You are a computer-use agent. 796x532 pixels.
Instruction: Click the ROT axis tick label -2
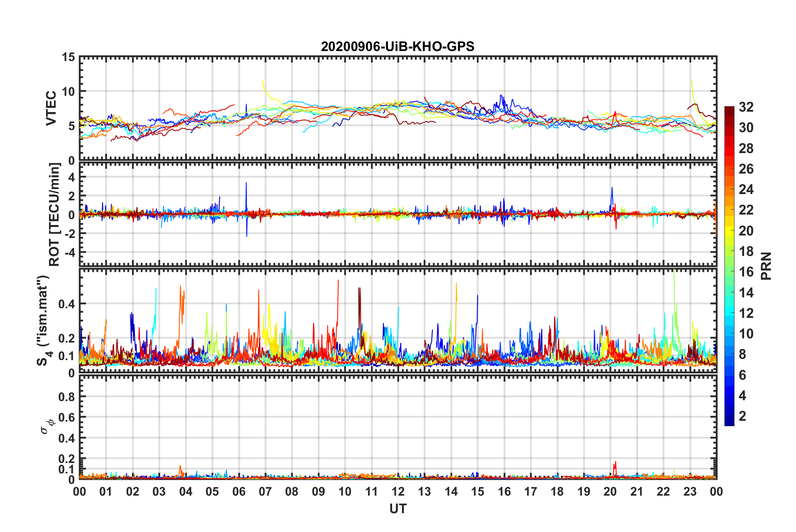[x=70, y=234]
